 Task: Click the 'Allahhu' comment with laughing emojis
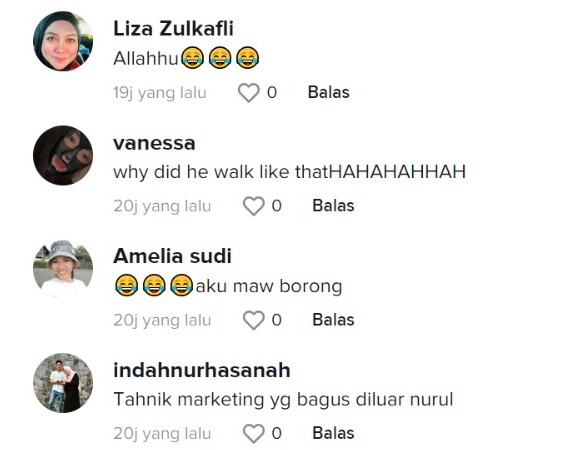point(186,58)
